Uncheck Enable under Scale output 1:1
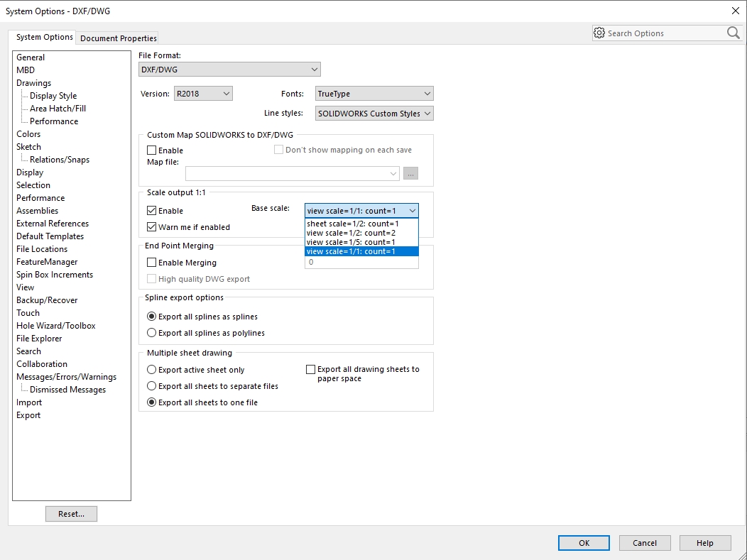This screenshot has width=747, height=560. tap(152, 211)
